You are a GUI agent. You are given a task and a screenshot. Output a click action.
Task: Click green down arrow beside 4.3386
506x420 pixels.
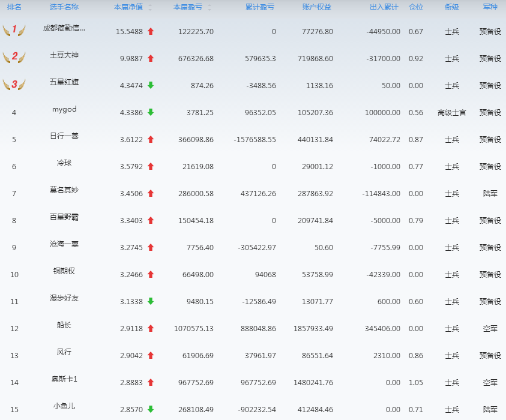click(151, 112)
